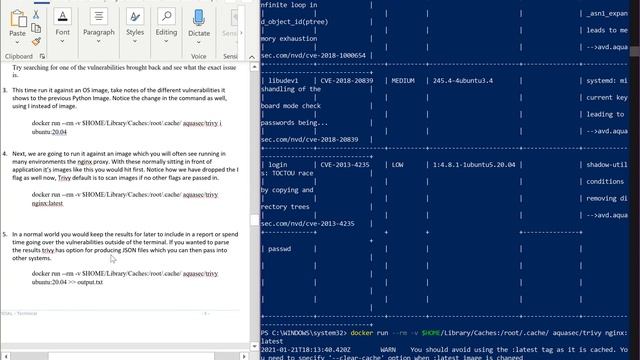Click 'WARN' label in terminal log line
The height and width of the screenshot is (360, 640).
(388, 350)
